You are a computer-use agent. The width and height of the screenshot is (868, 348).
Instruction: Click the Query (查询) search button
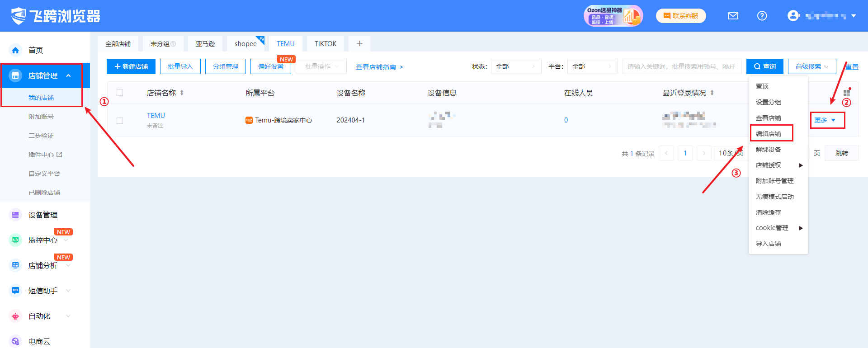[764, 66]
